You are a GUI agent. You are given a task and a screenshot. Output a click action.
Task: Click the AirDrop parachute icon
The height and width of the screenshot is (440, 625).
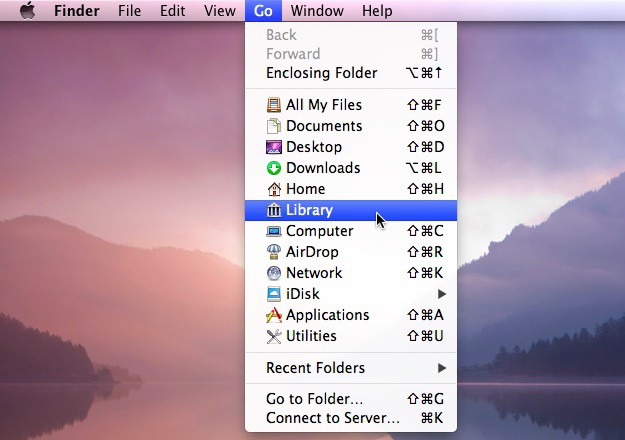[x=274, y=252]
